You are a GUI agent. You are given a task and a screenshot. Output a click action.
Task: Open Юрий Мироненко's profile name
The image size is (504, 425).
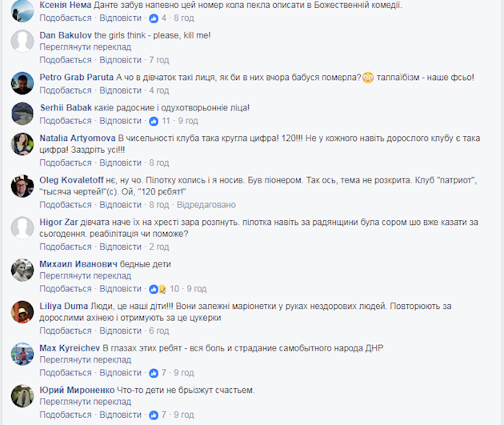click(77, 390)
